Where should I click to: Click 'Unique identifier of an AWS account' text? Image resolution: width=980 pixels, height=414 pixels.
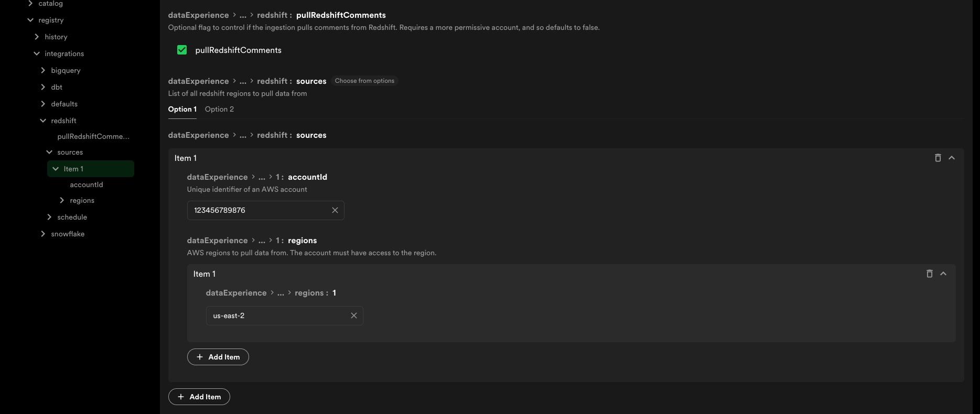click(247, 189)
